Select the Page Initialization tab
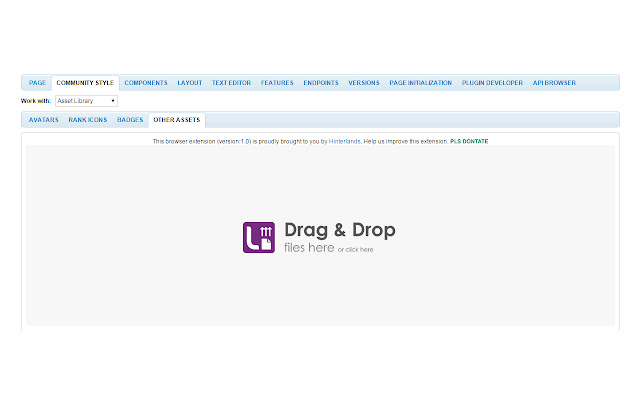The image size is (640, 400). click(x=420, y=83)
